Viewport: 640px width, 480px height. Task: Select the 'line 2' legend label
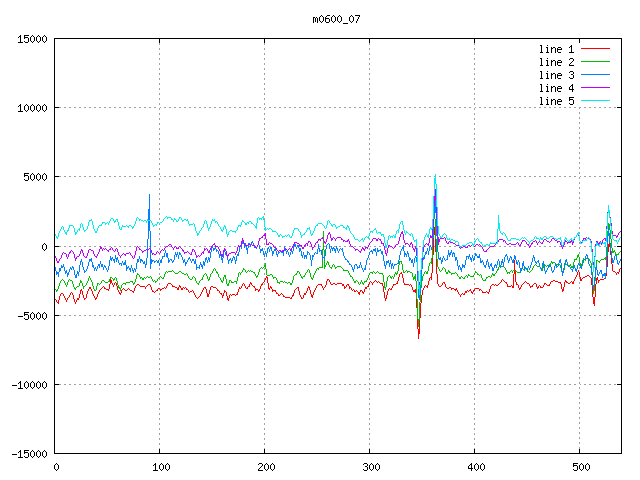coord(556,62)
